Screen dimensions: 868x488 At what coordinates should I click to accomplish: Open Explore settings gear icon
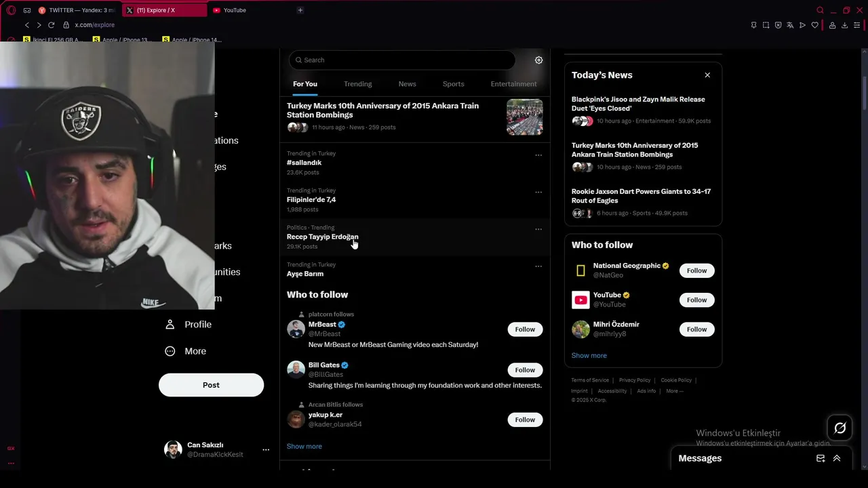point(538,60)
